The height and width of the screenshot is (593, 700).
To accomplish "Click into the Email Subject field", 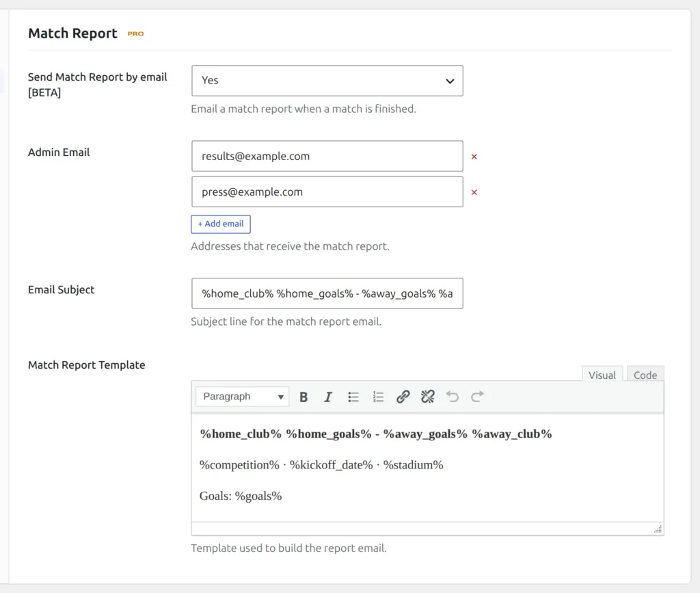I will (x=327, y=293).
